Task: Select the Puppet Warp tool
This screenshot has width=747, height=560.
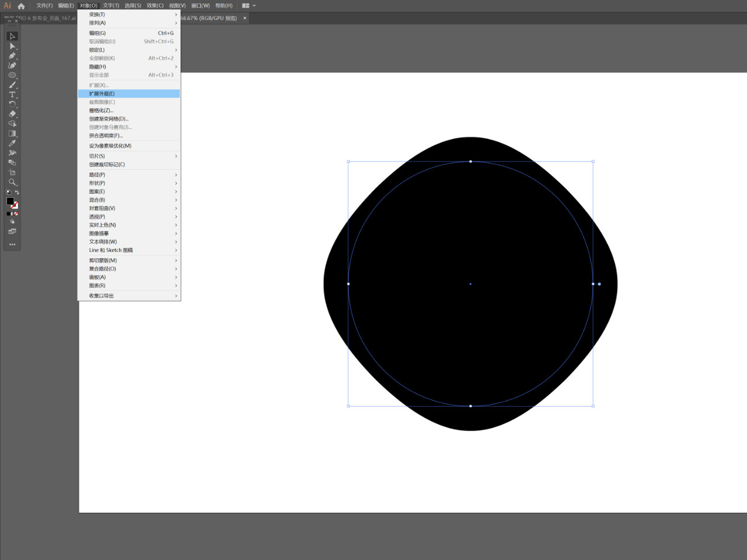Action: pos(12,153)
